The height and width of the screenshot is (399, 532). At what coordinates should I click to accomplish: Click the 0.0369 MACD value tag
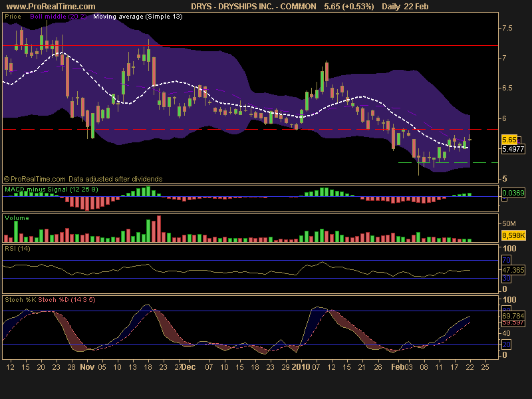coord(513,193)
